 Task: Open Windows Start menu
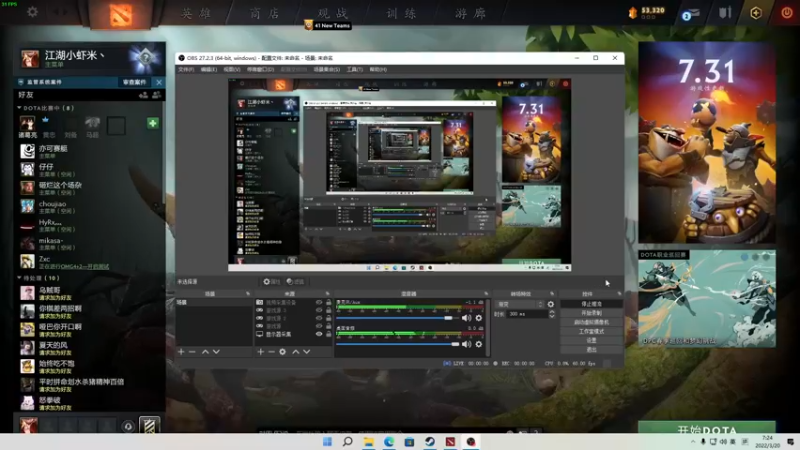coord(328,441)
